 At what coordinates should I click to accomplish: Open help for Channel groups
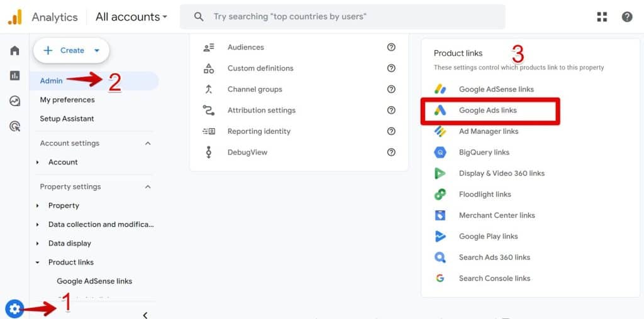391,89
